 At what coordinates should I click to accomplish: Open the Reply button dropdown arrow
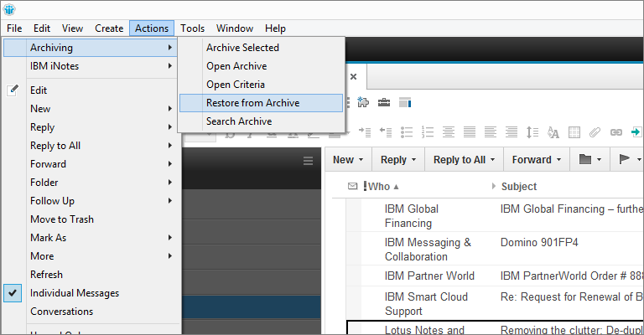tap(413, 159)
